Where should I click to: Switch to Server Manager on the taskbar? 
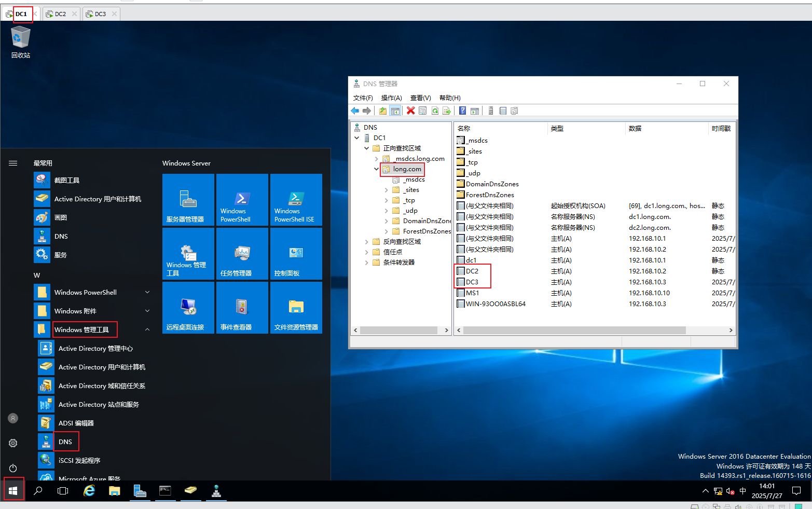point(140,490)
